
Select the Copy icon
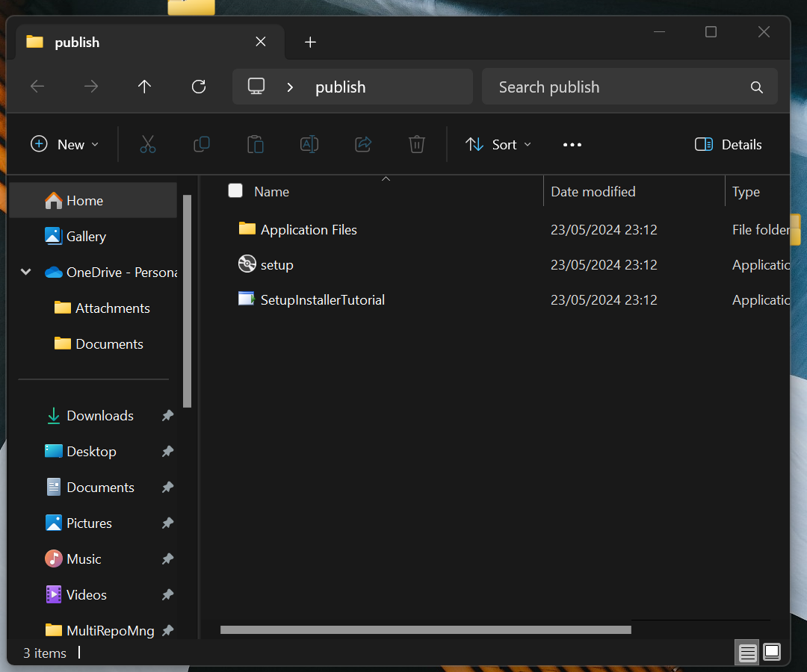pos(201,144)
